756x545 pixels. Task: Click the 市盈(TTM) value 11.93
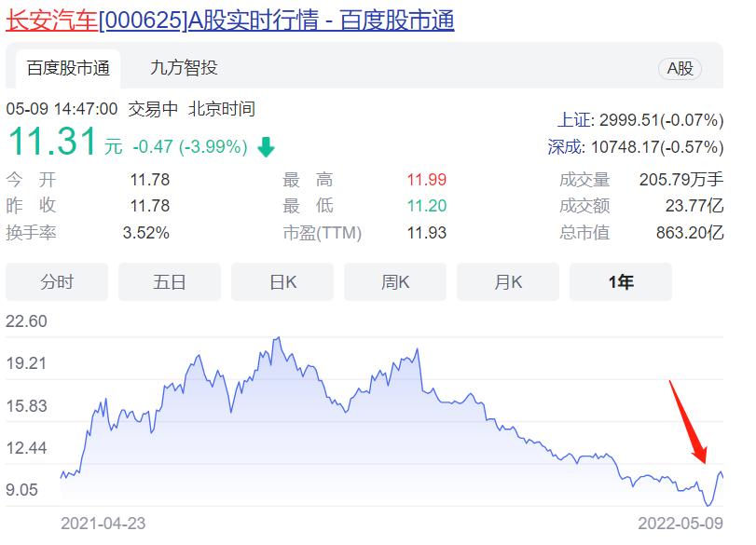tap(427, 233)
